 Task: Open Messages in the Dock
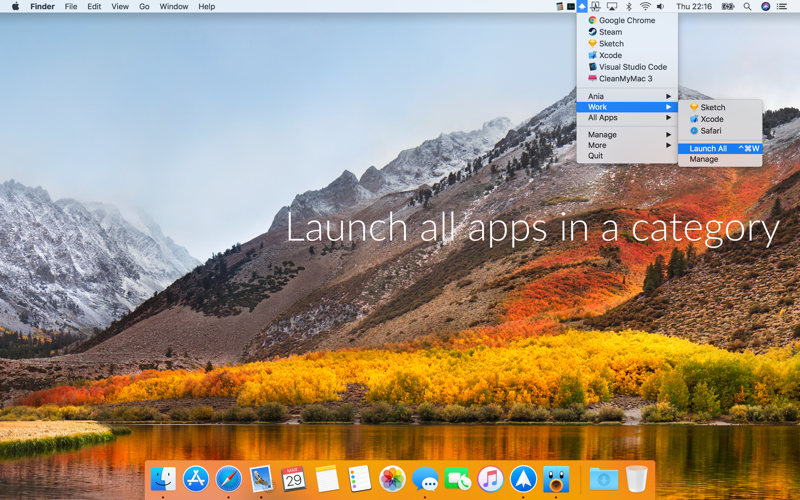pyautogui.click(x=425, y=479)
